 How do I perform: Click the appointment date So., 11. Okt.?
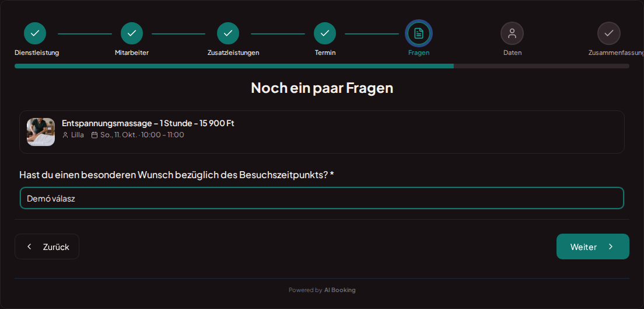pyautogui.click(x=118, y=135)
